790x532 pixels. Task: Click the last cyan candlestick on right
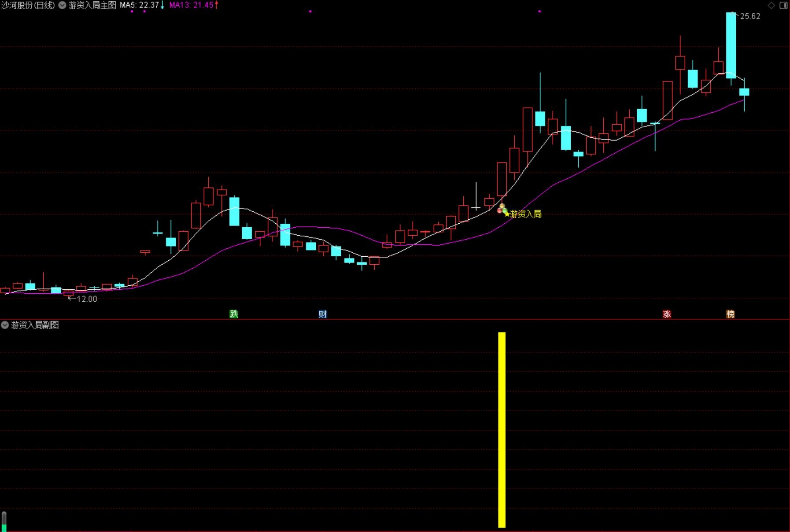(x=744, y=92)
